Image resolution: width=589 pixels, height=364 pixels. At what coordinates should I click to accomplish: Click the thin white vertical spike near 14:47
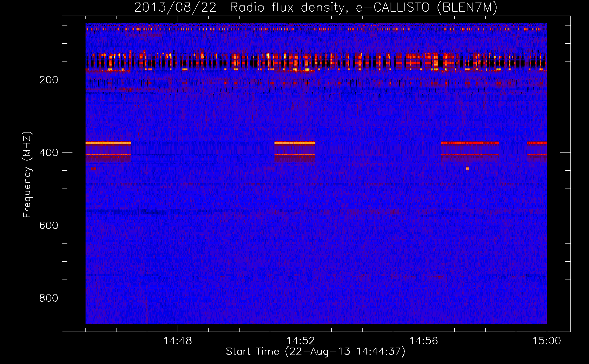click(147, 270)
